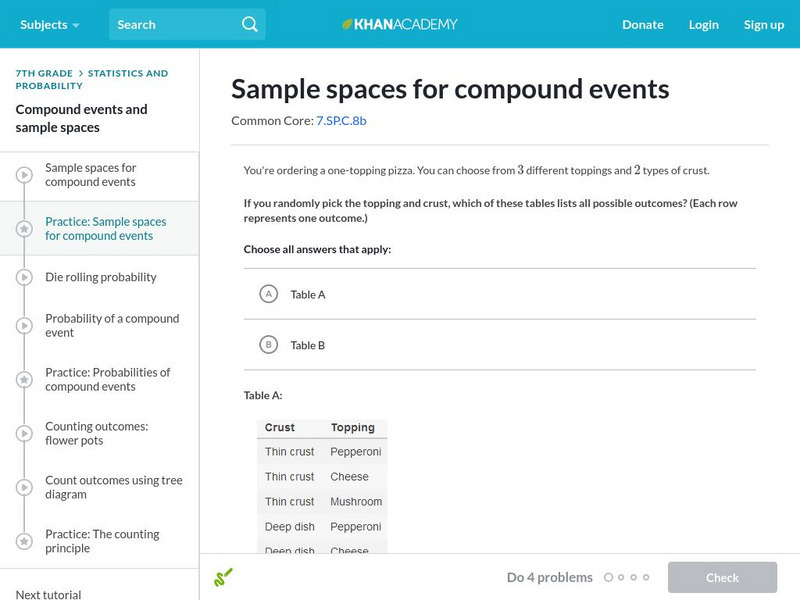This screenshot has width=800, height=600.
Task: Click the first problem progress dot
Action: [608, 577]
